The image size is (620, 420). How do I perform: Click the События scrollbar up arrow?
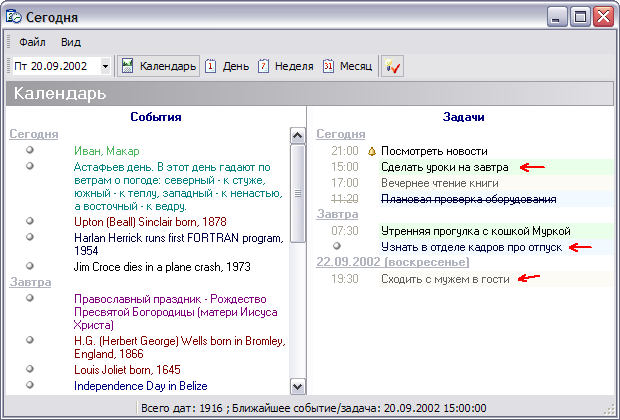pos(297,136)
